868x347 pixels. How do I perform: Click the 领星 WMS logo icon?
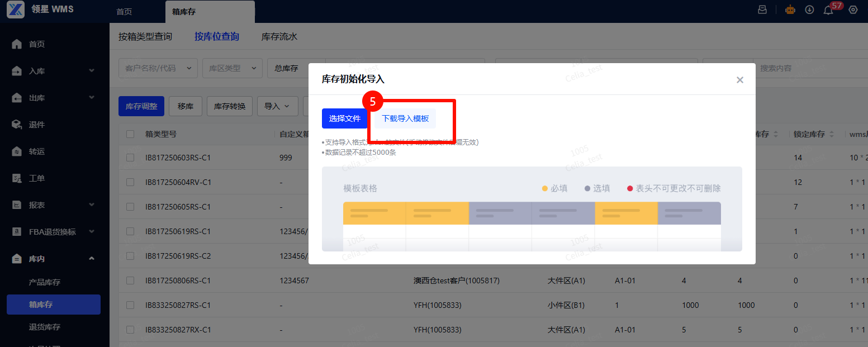pyautogui.click(x=15, y=9)
